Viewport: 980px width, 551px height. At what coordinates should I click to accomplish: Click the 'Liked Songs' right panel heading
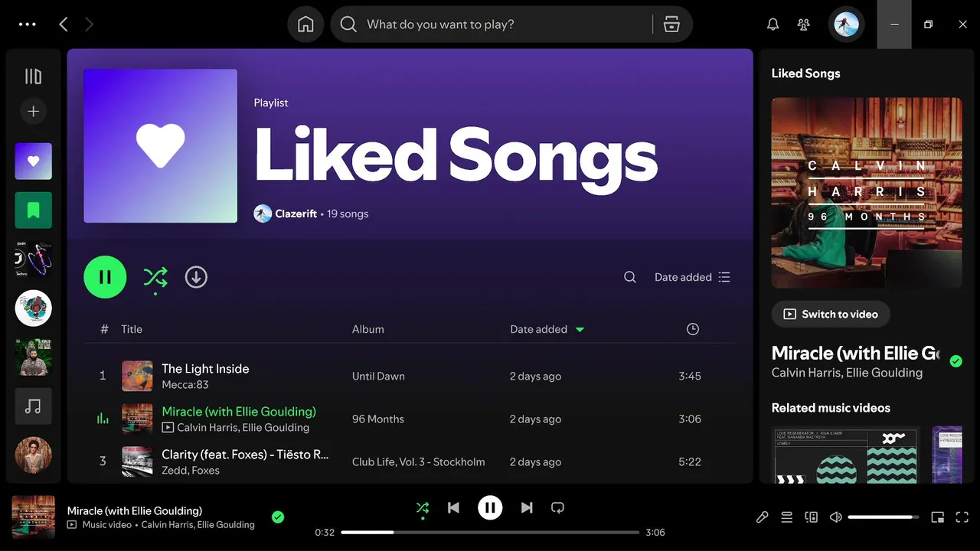(805, 73)
